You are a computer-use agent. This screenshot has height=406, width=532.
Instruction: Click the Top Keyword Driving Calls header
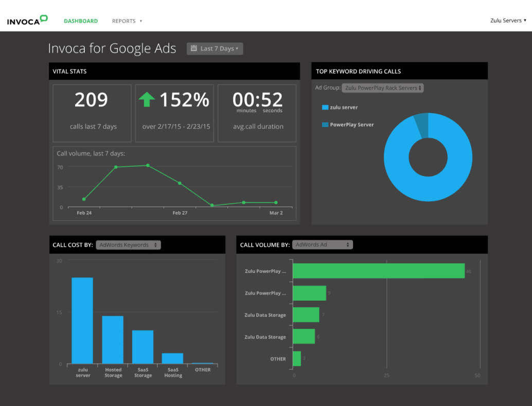click(399, 72)
